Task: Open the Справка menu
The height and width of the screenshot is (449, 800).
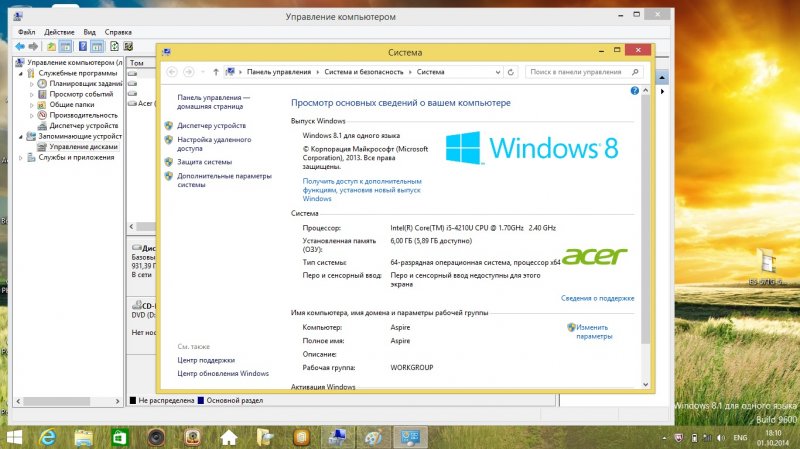Action: (x=118, y=32)
